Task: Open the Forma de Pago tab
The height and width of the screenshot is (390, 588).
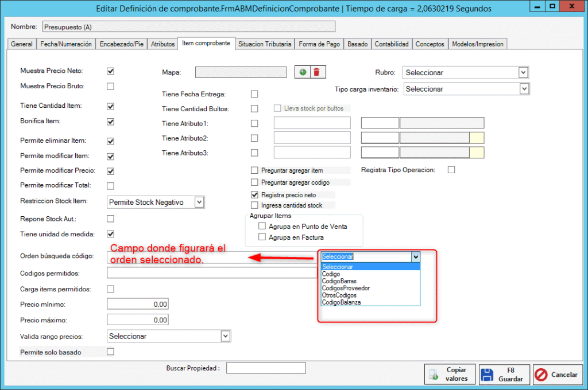Action: (319, 44)
